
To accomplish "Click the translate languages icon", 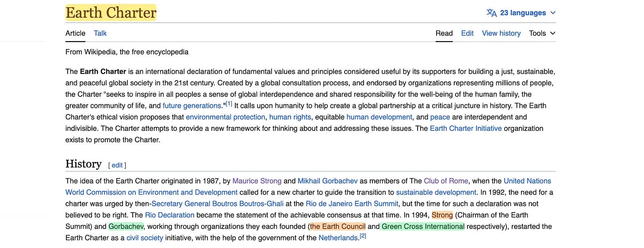I will tap(491, 13).
